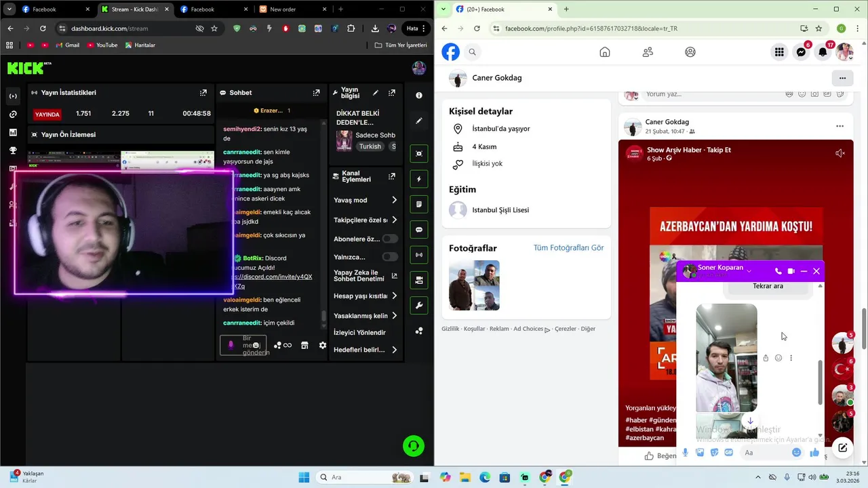Click the Tekrar ara button in chat
The height and width of the screenshot is (488, 868).
(768, 286)
